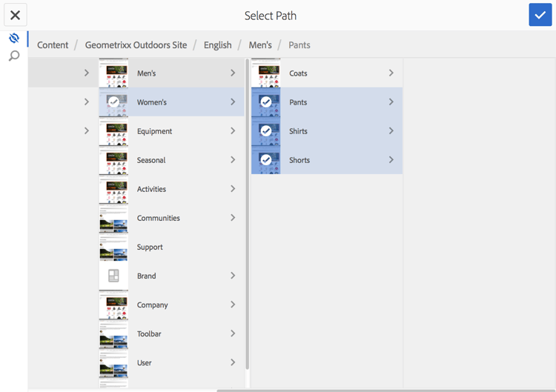556x392 pixels.
Task: Close the Select Path dialog
Action: (x=15, y=15)
